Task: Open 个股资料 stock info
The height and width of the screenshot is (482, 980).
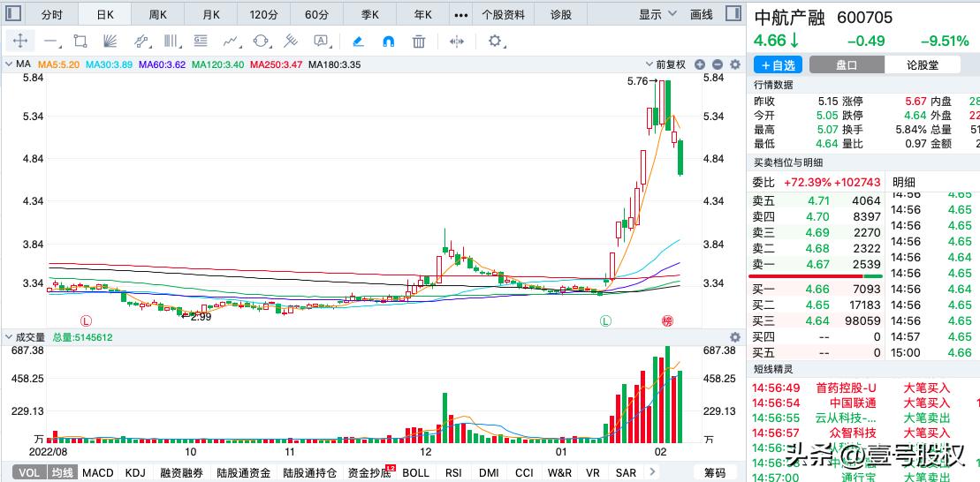Action: pos(503,14)
